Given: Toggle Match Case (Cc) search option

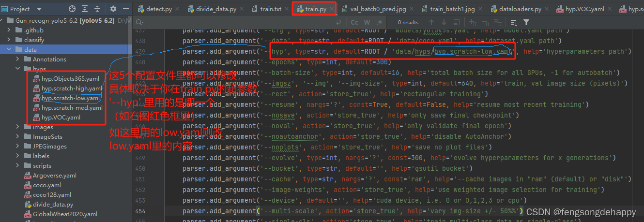Looking at the screenshot, I should tap(354, 22).
